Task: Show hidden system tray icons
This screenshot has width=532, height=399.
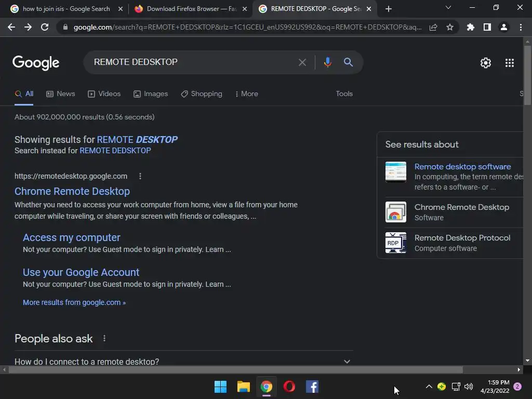Action: point(429,387)
